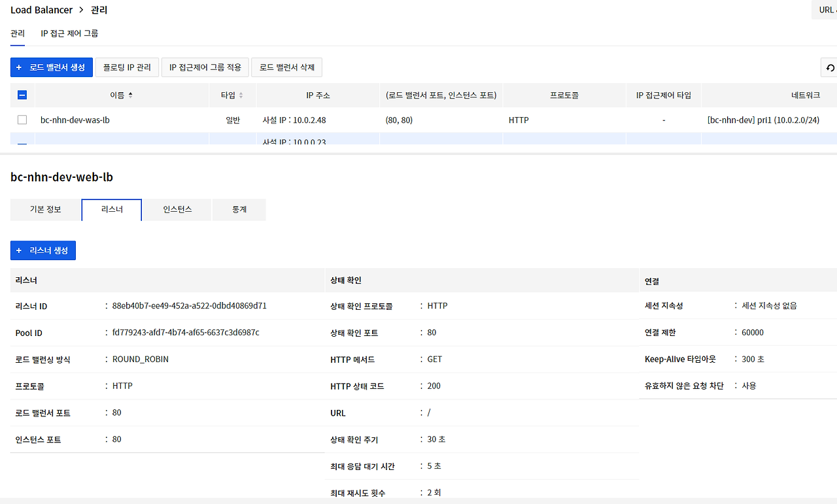Sort the list by 타입 column
Viewport: 837px width, 504px height.
(x=232, y=95)
